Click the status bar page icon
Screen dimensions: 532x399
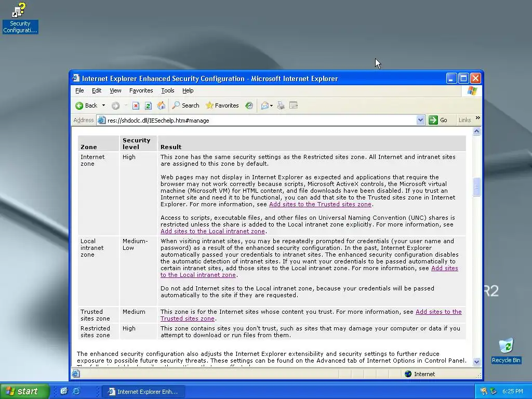pos(76,374)
